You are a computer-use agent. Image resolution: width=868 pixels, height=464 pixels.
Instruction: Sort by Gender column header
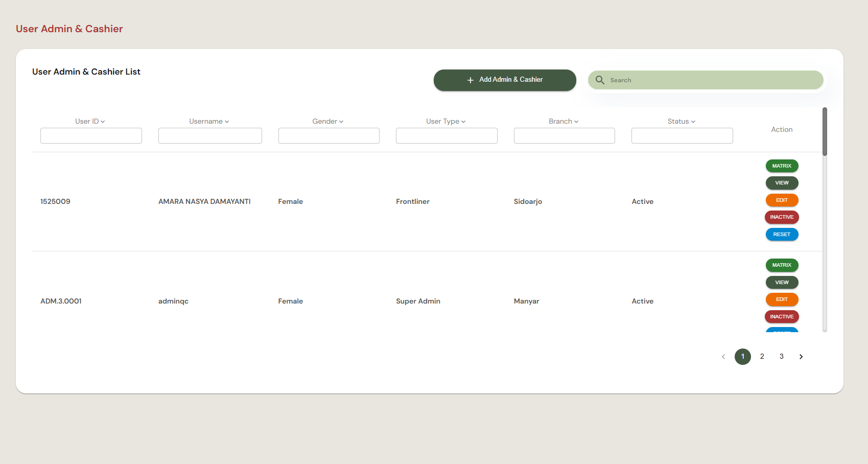pyautogui.click(x=328, y=122)
